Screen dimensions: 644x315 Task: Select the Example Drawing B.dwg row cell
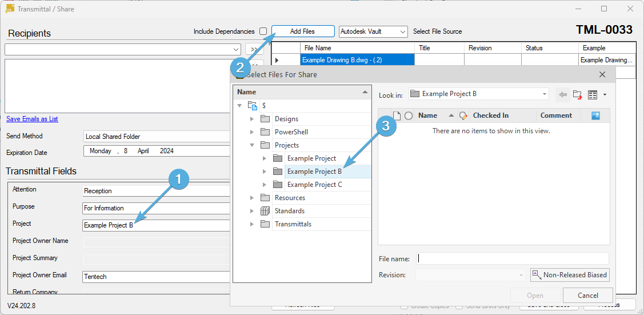pyautogui.click(x=357, y=61)
